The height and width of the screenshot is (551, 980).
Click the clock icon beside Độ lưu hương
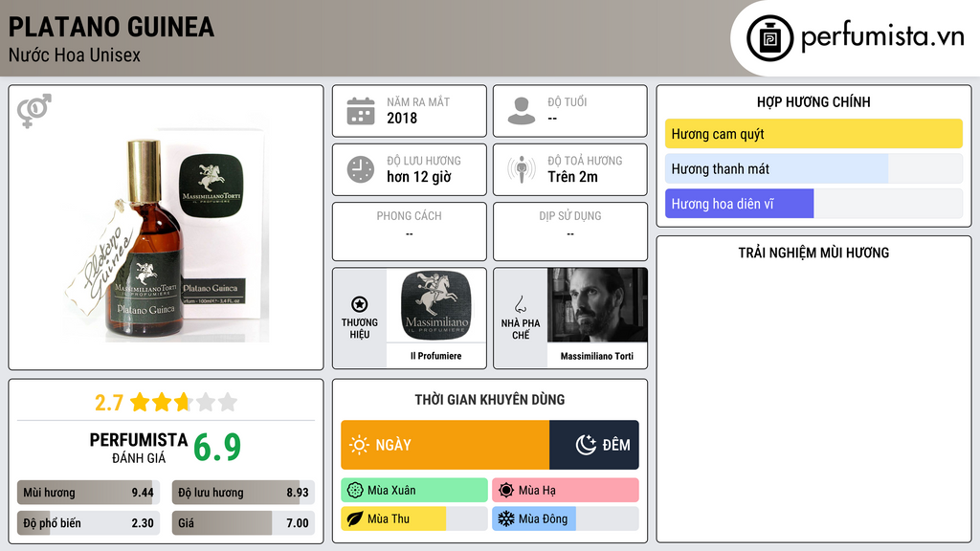click(x=361, y=169)
